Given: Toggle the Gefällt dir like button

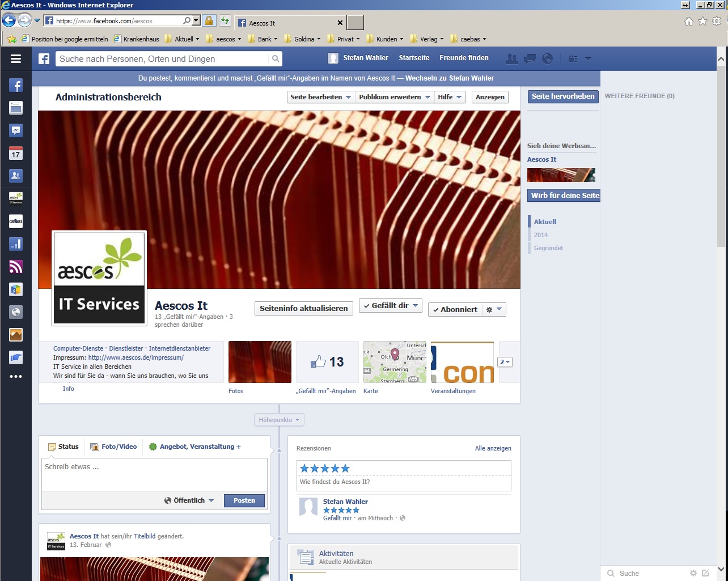Looking at the screenshot, I should (391, 306).
